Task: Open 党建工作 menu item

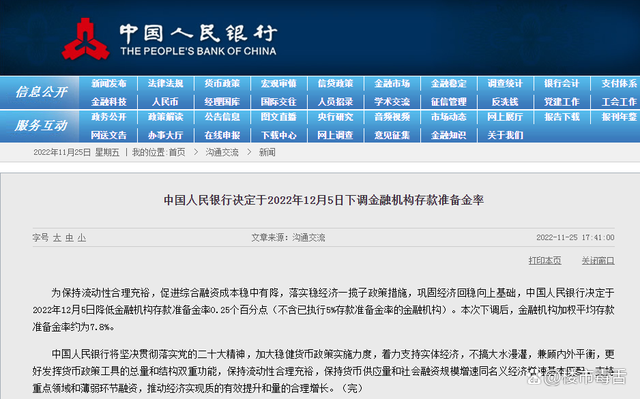Action: 562,102
